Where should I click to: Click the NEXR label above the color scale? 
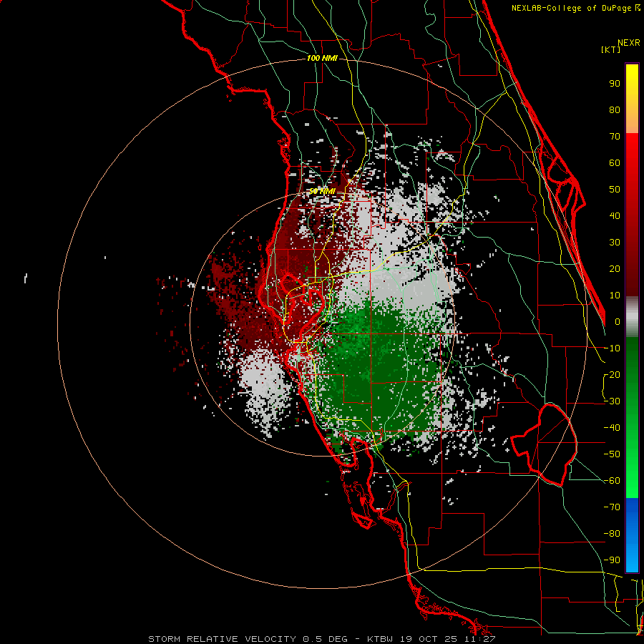[x=628, y=43]
